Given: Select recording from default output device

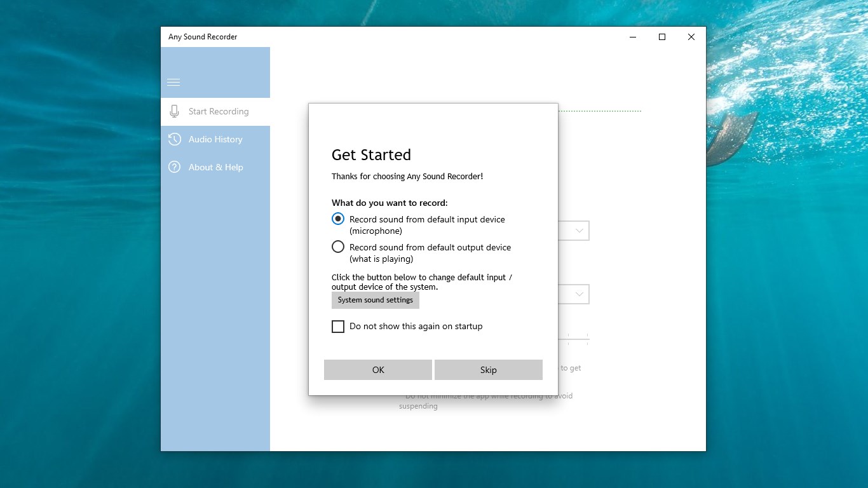Looking at the screenshot, I should (337, 247).
